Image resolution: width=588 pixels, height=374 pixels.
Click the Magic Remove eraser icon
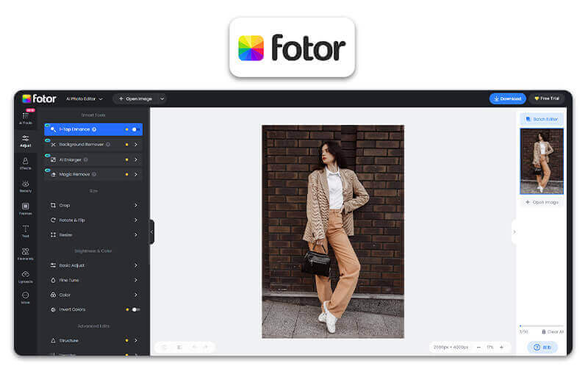[53, 174]
